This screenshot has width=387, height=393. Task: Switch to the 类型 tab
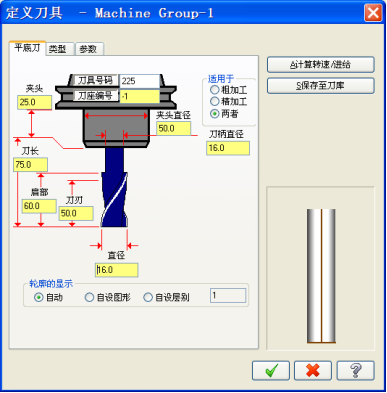point(60,49)
